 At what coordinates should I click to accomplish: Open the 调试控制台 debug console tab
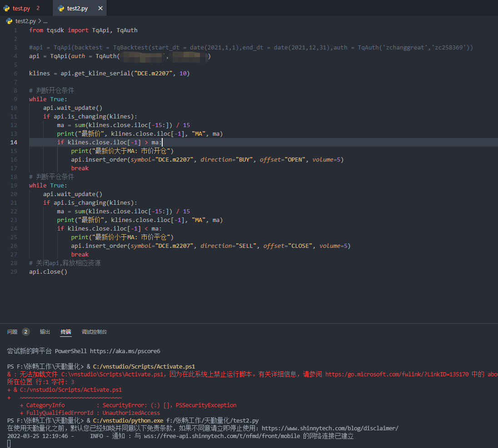94,332
